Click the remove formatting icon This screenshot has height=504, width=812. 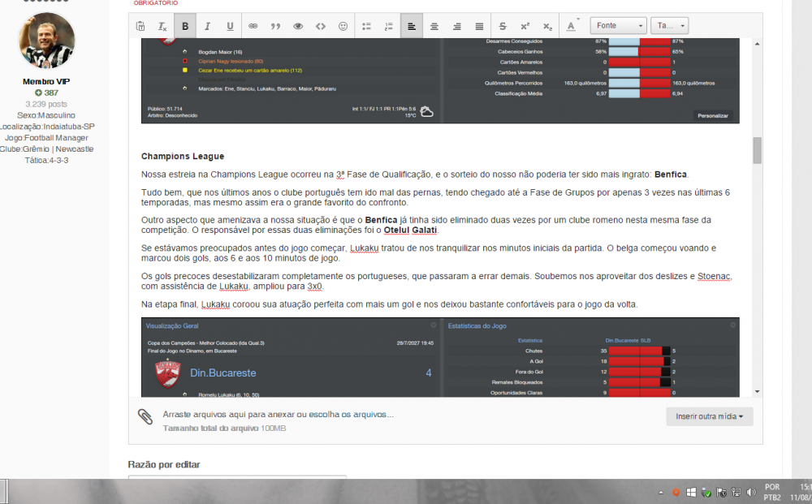(162, 26)
